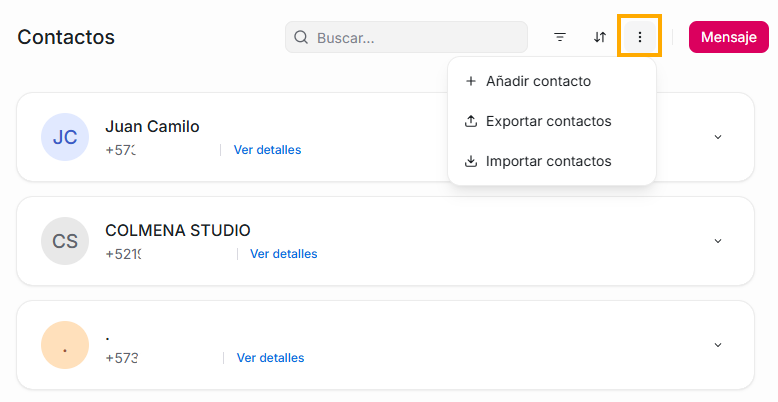Viewport: 778px width, 402px height.
Task: Expand the Juan Camilo contact card
Action: click(x=717, y=137)
